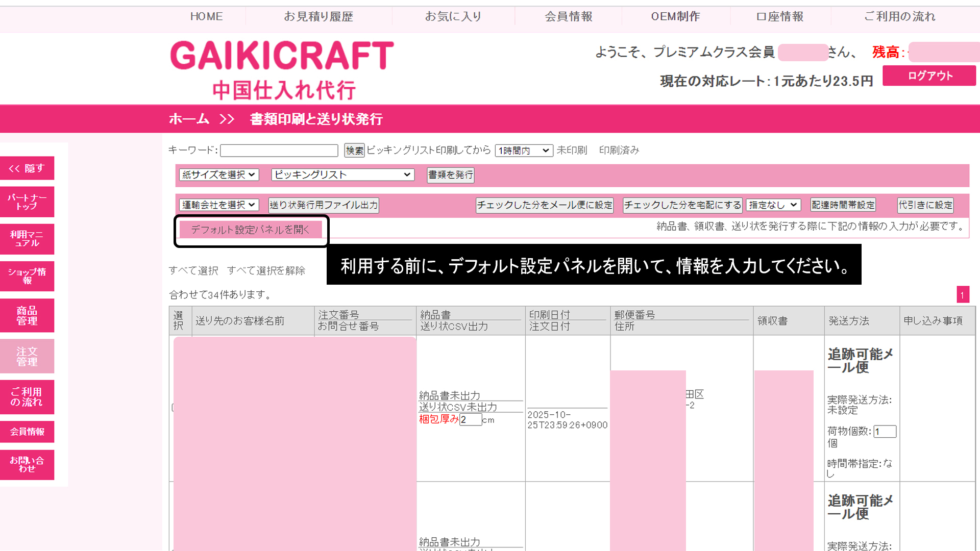
Task: Expand 紙サイズを選択 dropdown
Action: click(x=219, y=175)
